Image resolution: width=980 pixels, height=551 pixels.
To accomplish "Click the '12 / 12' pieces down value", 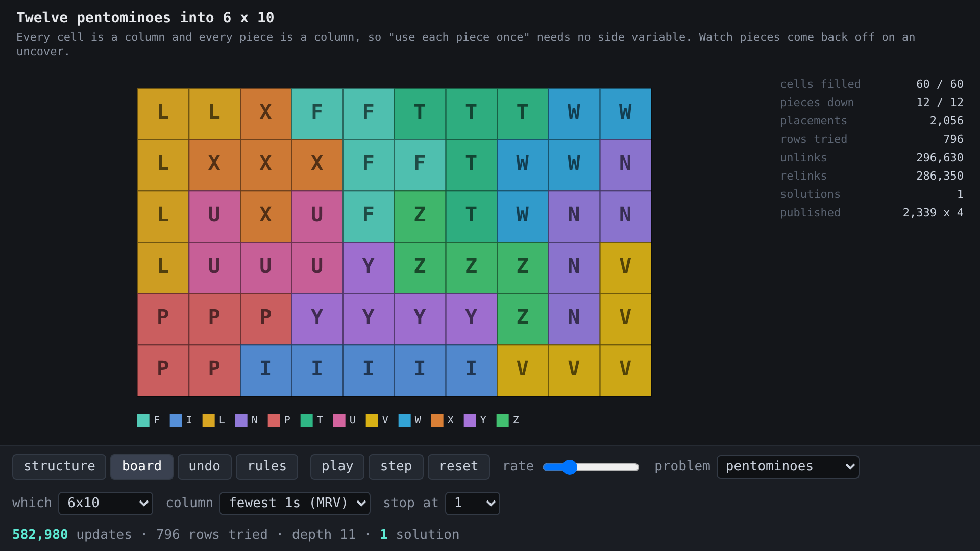I will [940, 103].
